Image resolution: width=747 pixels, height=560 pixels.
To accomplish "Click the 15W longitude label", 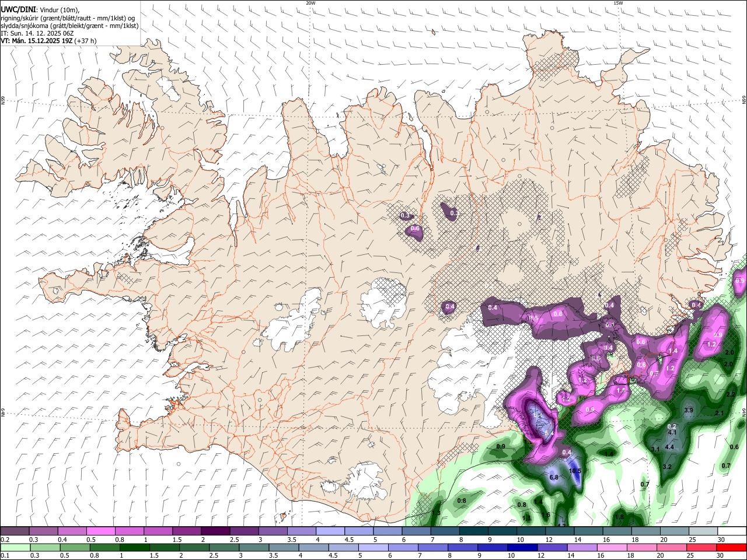I will coord(618,3).
